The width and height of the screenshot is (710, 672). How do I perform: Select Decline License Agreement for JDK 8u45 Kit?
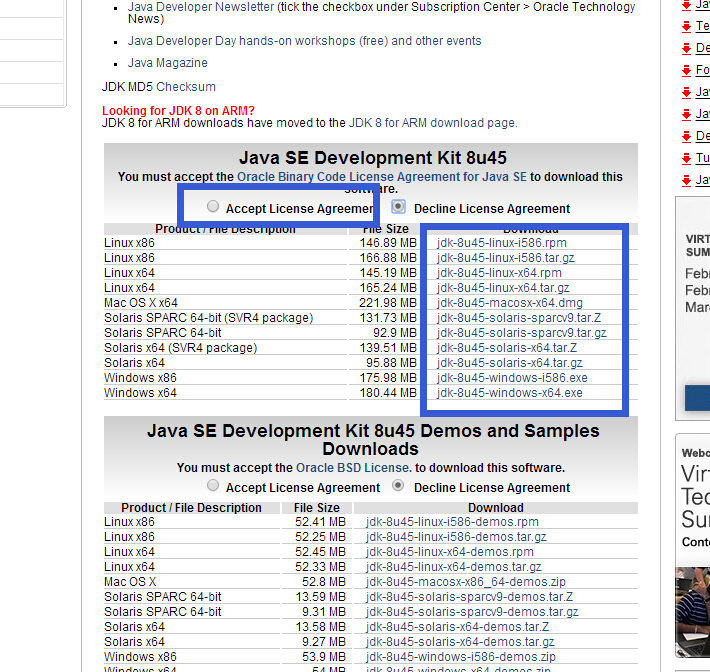click(398, 206)
